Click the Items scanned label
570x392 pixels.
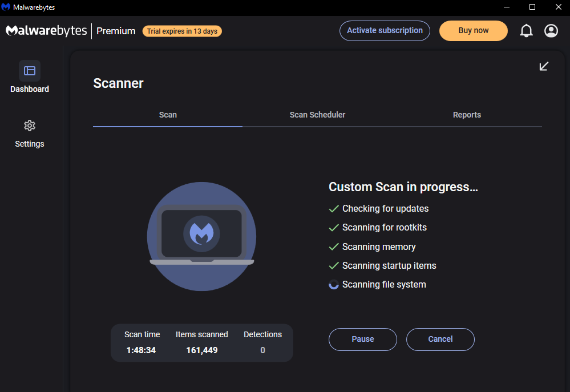(202, 334)
